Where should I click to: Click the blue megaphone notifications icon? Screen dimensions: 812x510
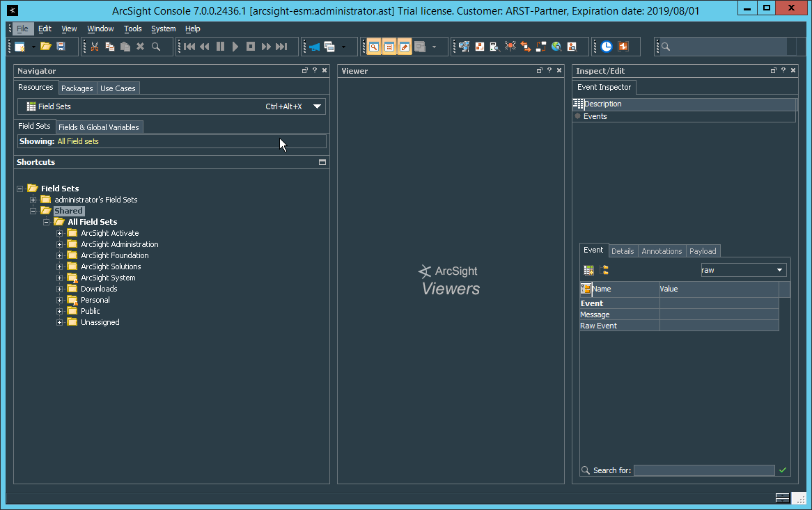[314, 47]
